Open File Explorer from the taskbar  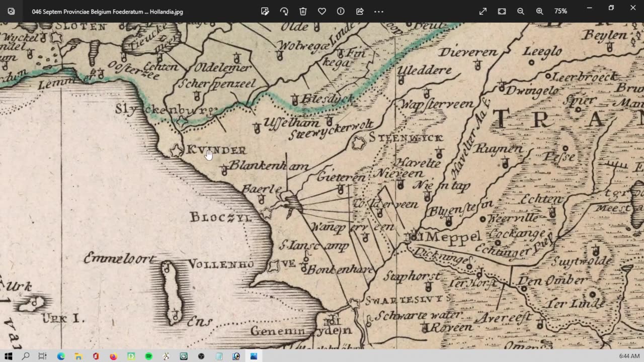[x=78, y=356]
